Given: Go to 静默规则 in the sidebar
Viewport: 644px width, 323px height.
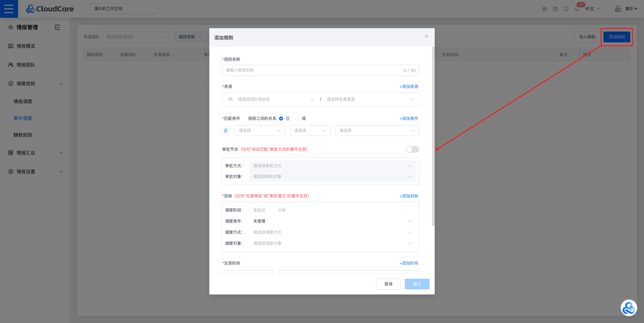Looking at the screenshot, I should [23, 135].
